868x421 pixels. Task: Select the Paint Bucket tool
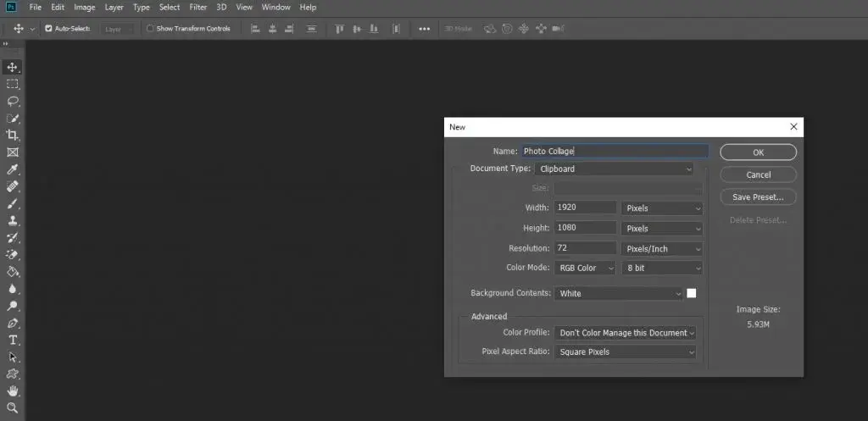click(12, 272)
